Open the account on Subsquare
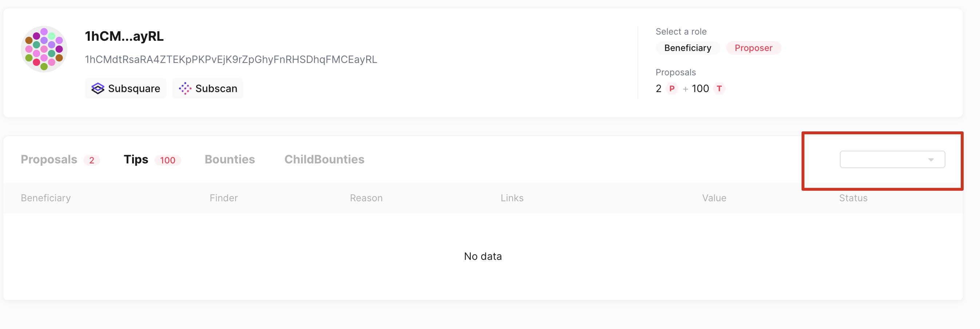The image size is (980, 329). (126, 88)
